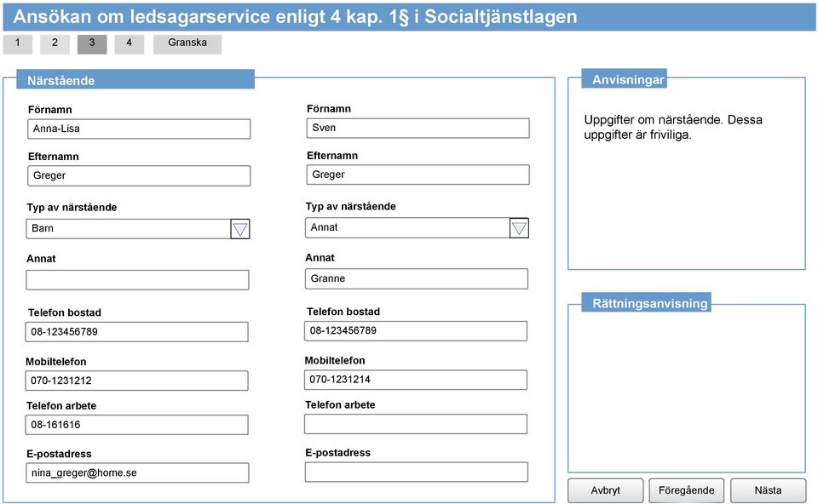Viewport: 818px width, 504px height.
Task: Select the active step 3 tab
Action: pos(92,43)
